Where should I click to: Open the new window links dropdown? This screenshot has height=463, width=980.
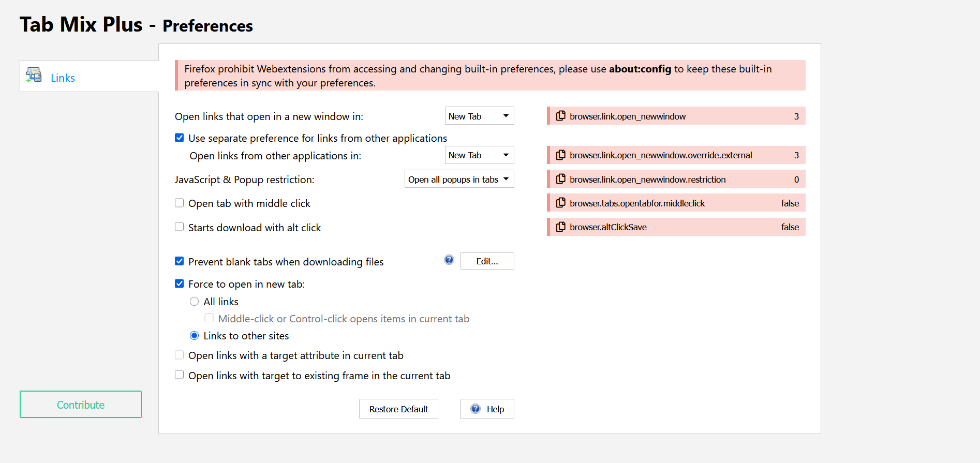tap(479, 116)
